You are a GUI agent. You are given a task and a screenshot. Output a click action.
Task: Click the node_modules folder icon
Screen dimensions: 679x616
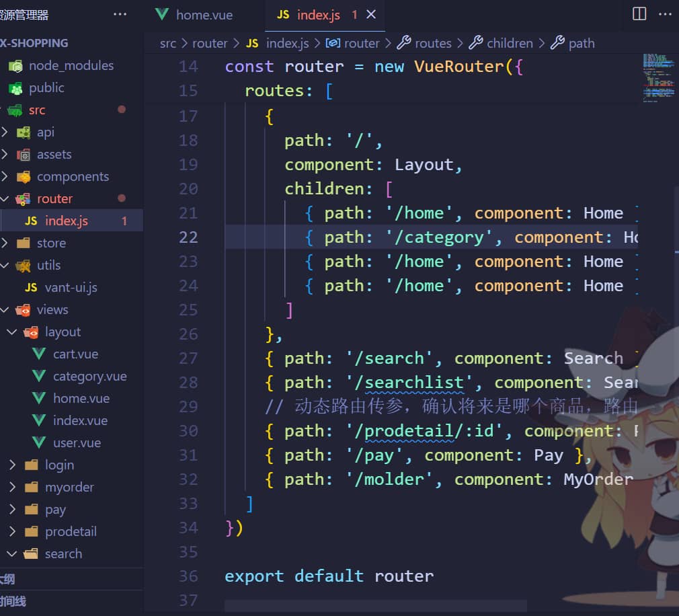(15, 66)
